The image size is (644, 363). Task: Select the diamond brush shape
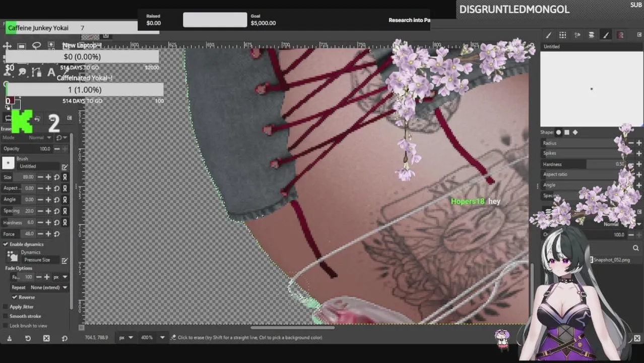pyautogui.click(x=575, y=133)
